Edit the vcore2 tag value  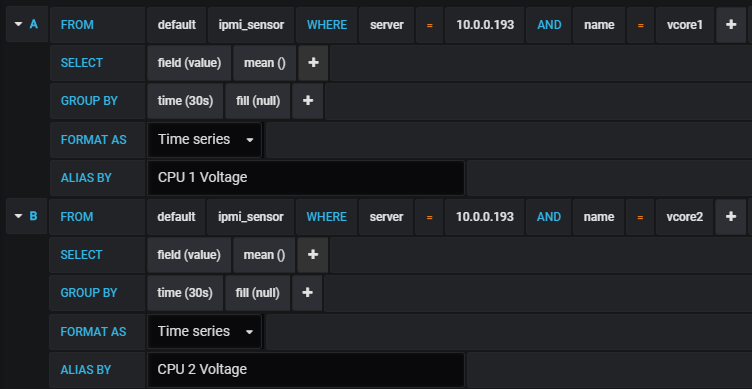click(x=684, y=217)
